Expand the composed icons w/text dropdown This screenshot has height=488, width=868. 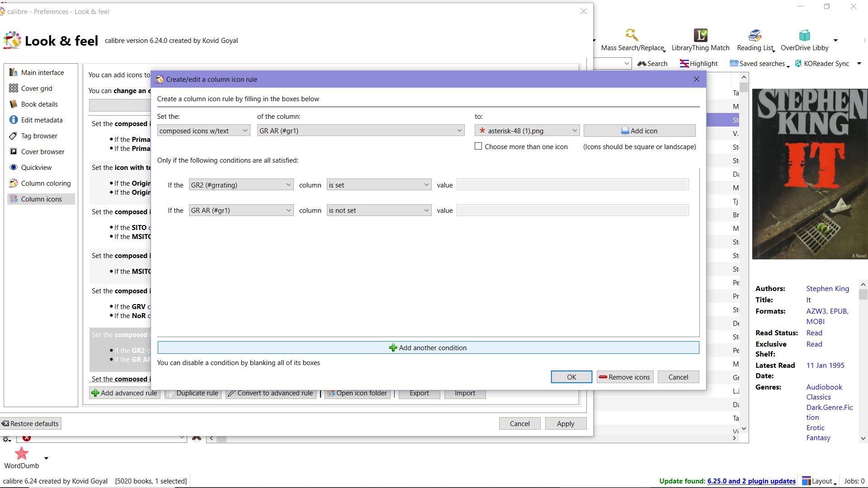(203, 131)
